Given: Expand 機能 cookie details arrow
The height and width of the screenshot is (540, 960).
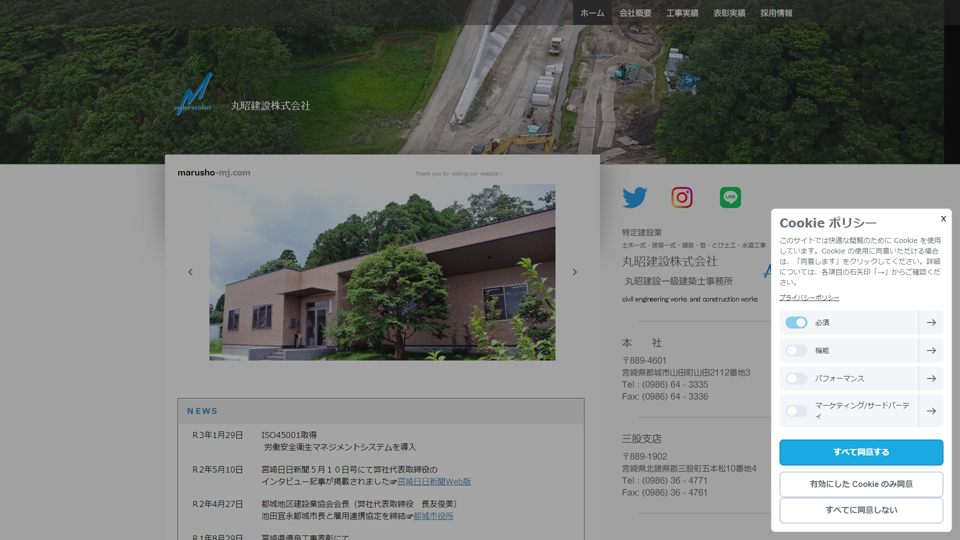Looking at the screenshot, I should pos(931,351).
